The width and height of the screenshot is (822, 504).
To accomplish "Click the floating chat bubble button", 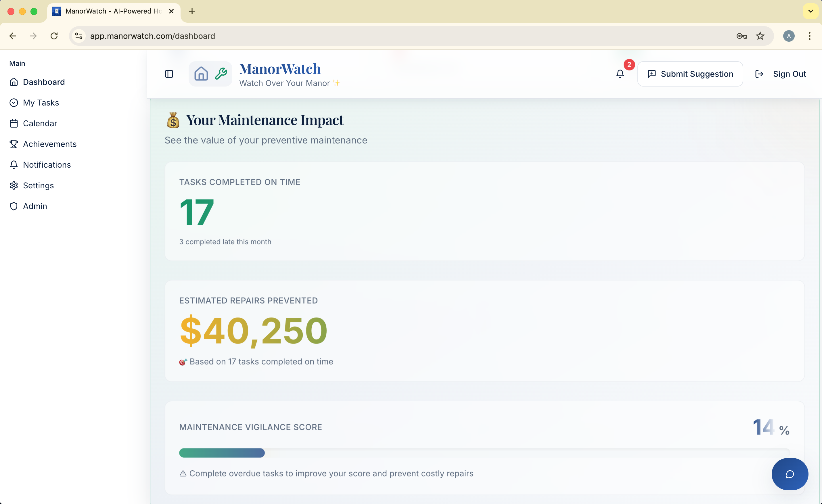I will click(x=790, y=474).
